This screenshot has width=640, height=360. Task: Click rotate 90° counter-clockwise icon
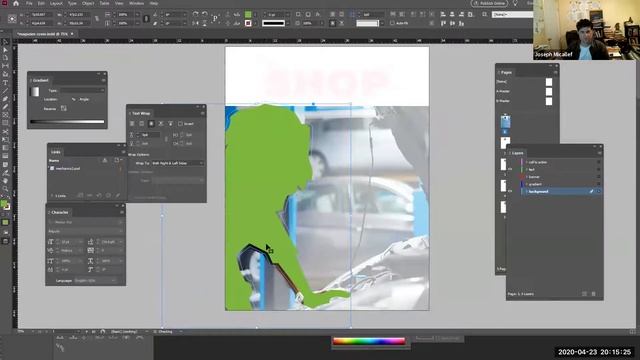[204, 14]
